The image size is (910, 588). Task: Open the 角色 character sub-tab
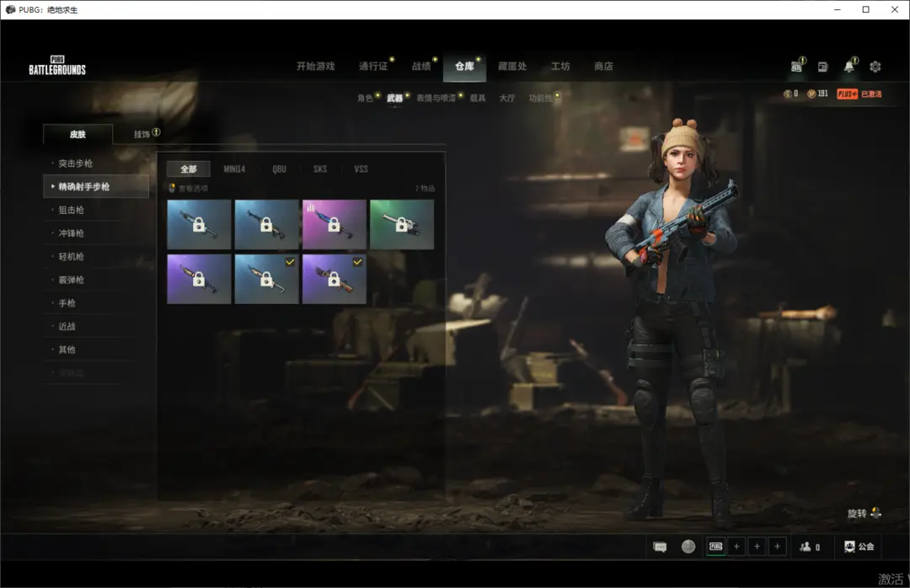[x=365, y=99]
